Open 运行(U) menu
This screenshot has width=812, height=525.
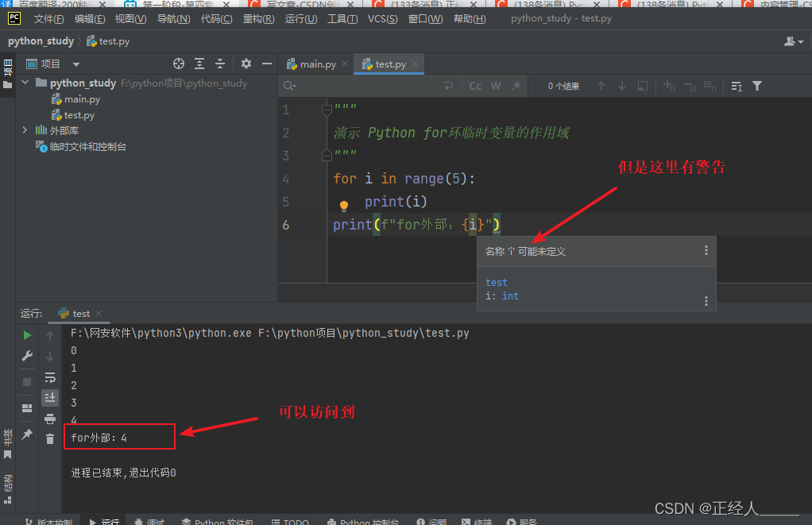tap(301, 19)
